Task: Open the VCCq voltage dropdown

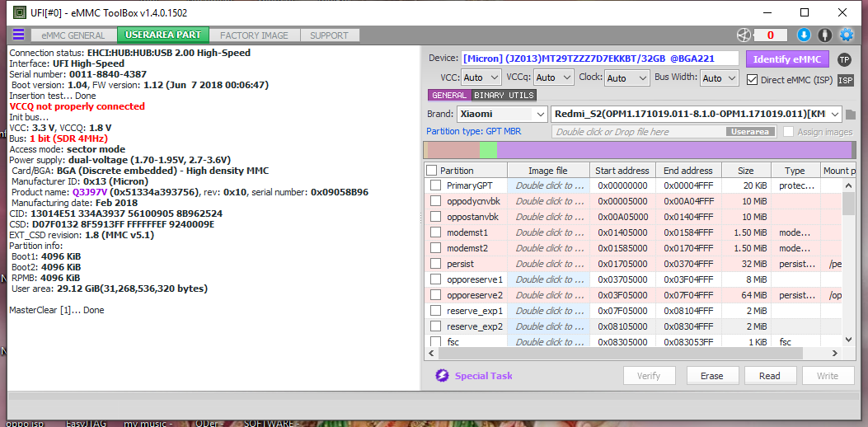Action: [x=554, y=78]
